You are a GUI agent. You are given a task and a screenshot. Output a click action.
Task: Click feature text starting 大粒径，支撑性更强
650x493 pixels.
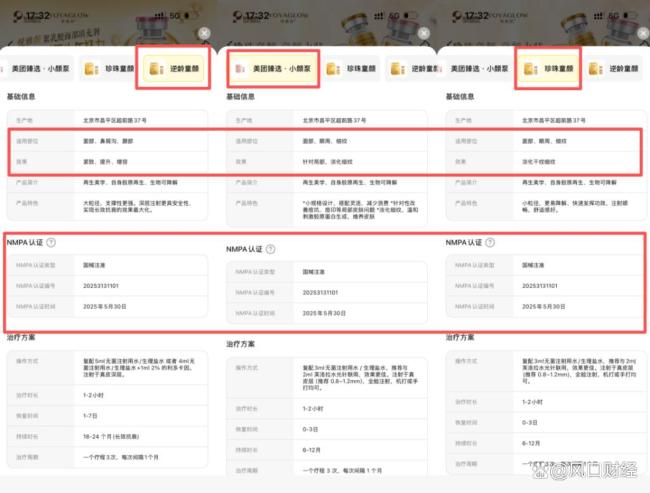click(137, 206)
